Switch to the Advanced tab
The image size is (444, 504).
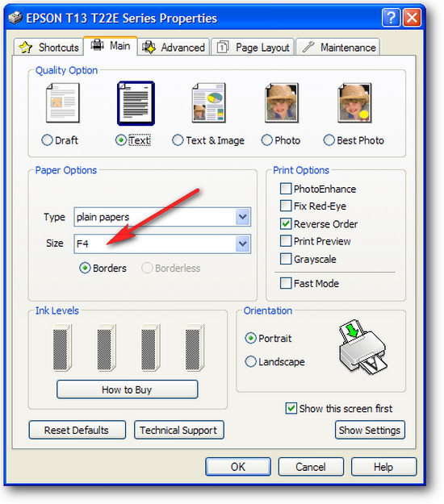(x=174, y=48)
